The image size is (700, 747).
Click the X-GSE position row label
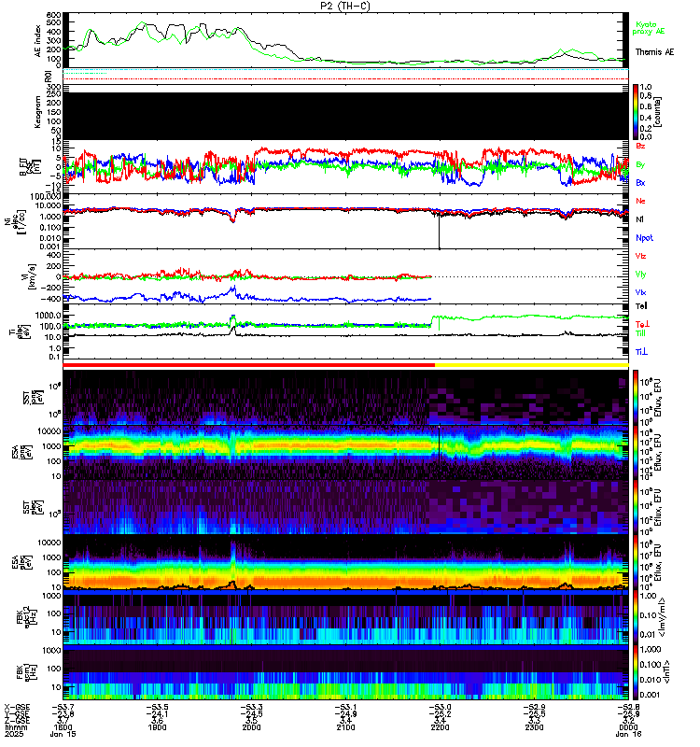(17, 707)
